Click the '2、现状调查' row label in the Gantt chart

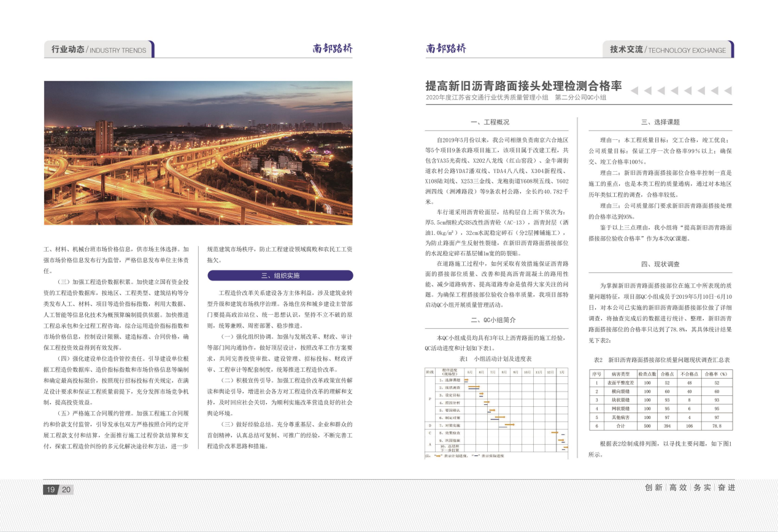(450, 388)
